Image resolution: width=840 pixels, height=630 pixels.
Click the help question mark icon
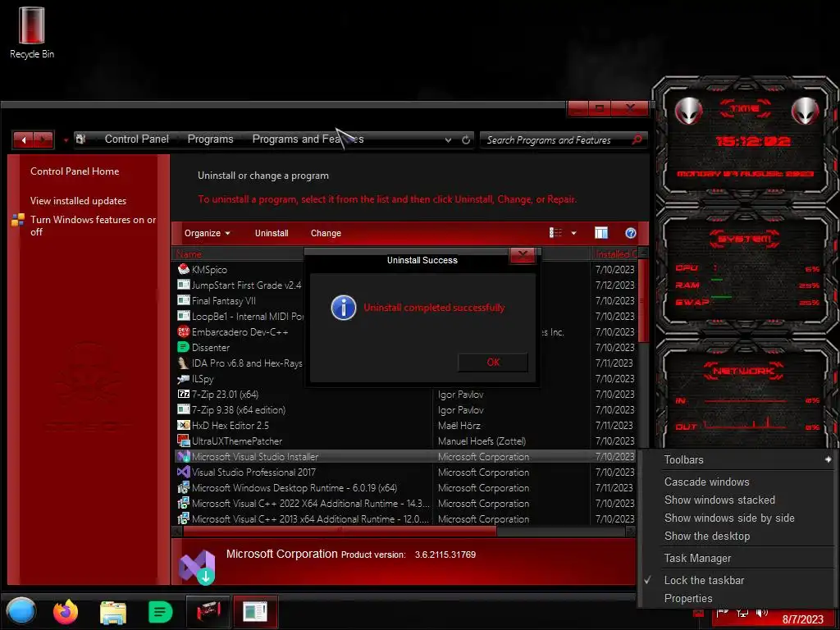[x=631, y=233]
